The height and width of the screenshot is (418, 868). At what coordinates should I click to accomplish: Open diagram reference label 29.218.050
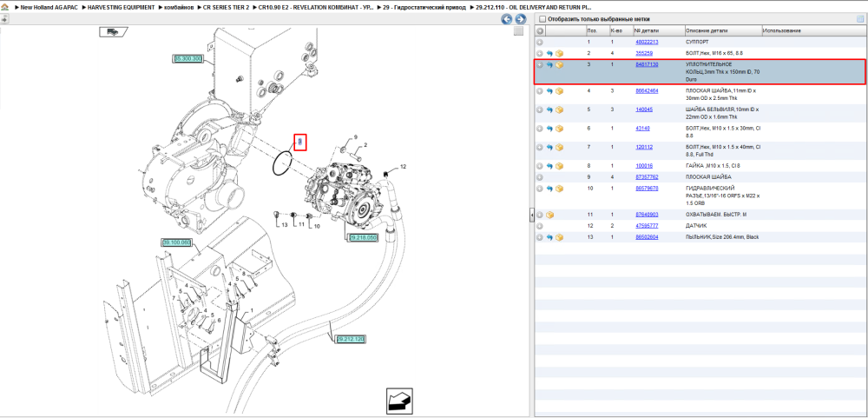(363, 238)
